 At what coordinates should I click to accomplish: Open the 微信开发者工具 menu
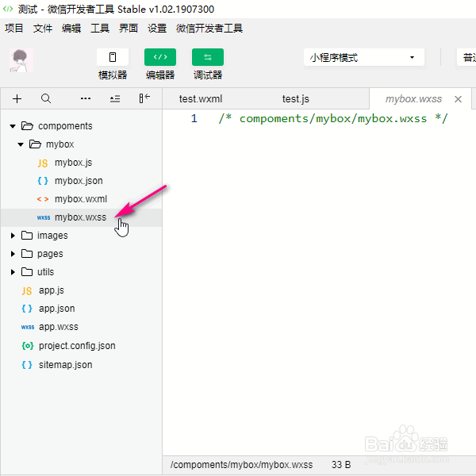click(209, 29)
